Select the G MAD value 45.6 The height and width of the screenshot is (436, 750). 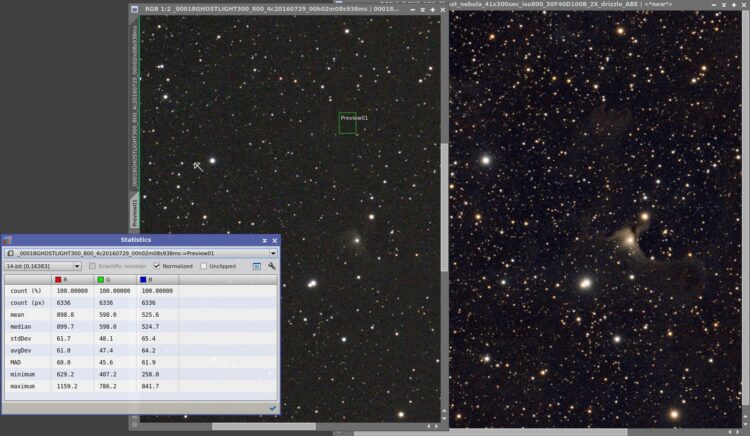pos(106,362)
